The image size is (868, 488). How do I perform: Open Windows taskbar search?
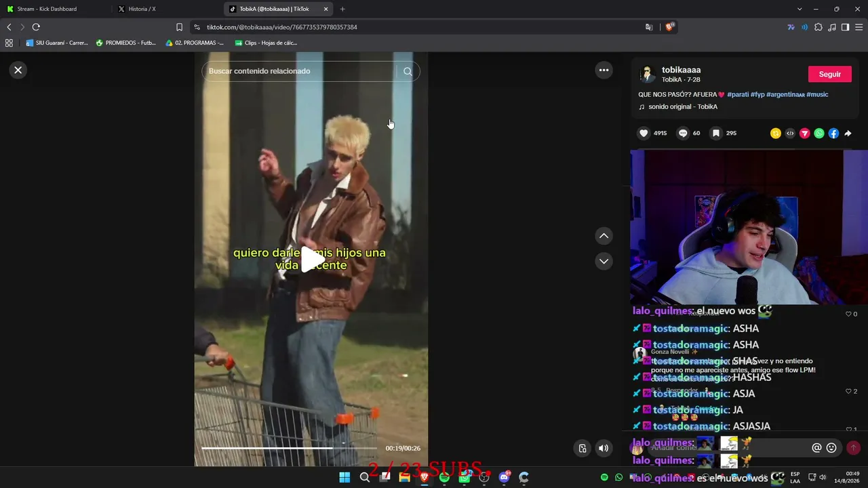pos(365,477)
